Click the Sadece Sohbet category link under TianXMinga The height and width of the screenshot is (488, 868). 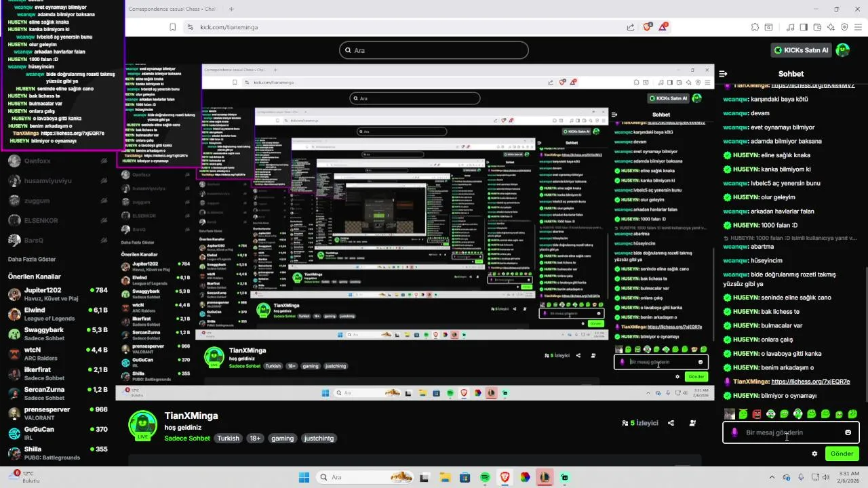(187, 439)
